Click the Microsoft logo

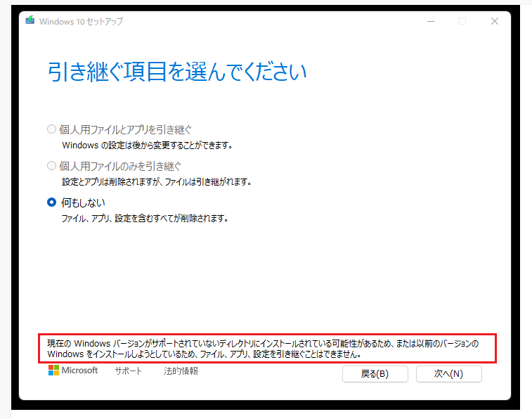73,370
